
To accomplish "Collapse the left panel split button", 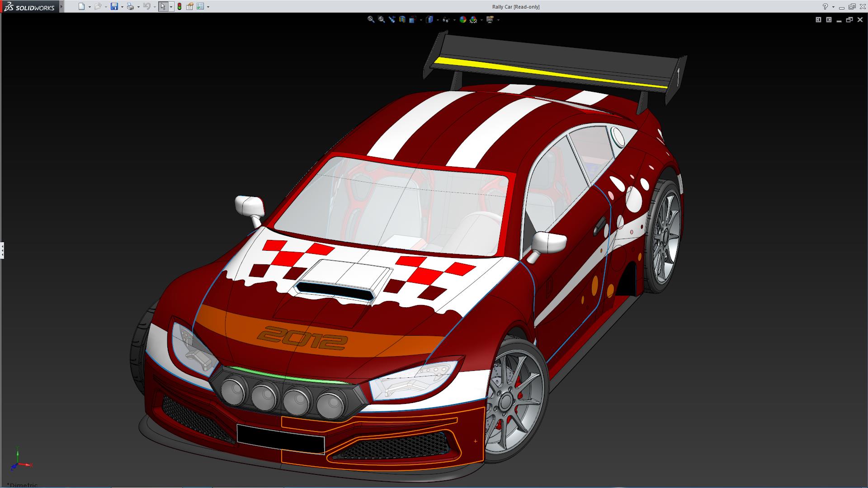I will pyautogui.click(x=818, y=19).
